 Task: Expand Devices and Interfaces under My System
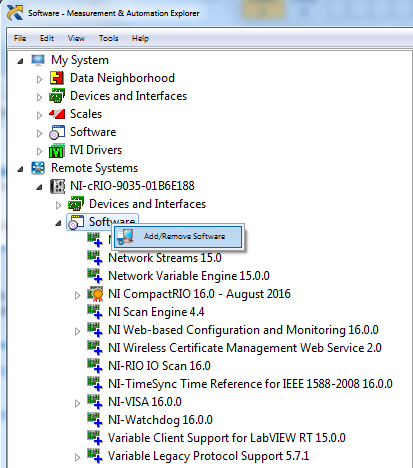[39, 97]
